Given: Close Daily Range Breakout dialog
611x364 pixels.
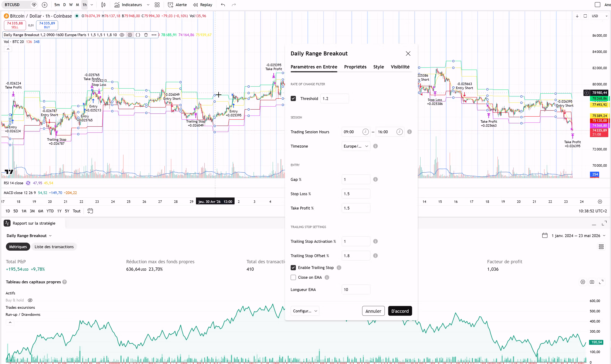Looking at the screenshot, I should [408, 54].
